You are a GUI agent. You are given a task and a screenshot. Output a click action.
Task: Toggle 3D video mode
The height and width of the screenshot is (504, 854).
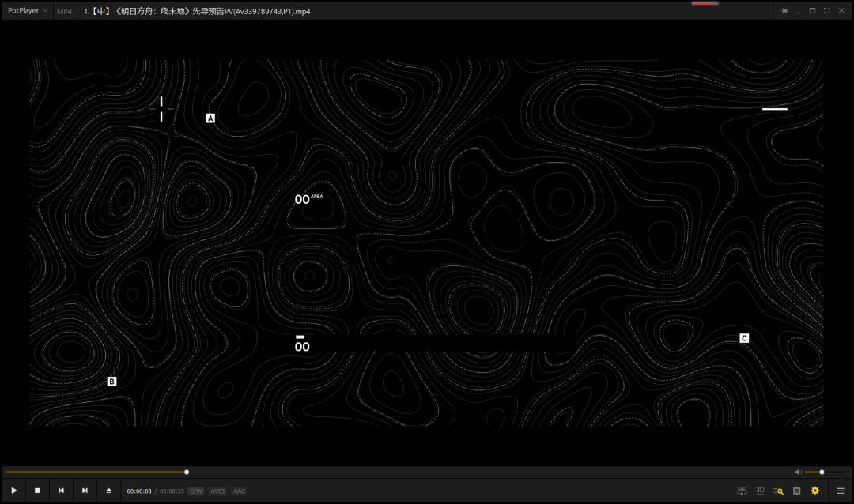(x=761, y=491)
